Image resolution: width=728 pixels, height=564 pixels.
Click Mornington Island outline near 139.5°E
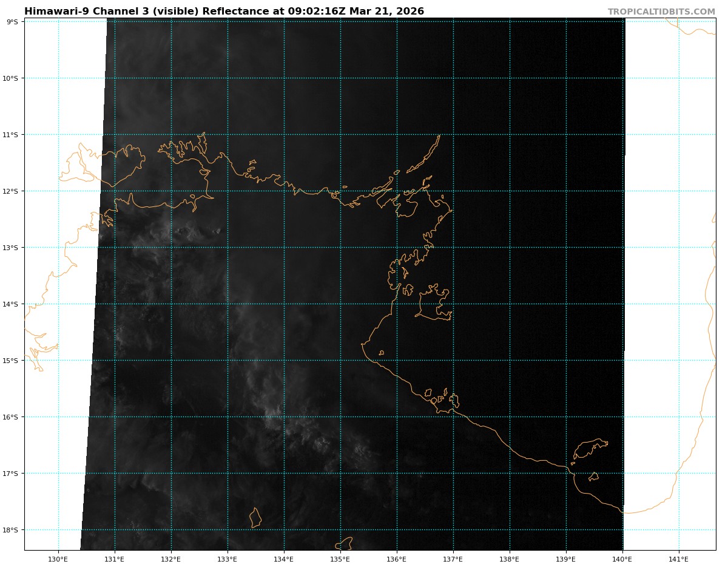click(x=590, y=448)
